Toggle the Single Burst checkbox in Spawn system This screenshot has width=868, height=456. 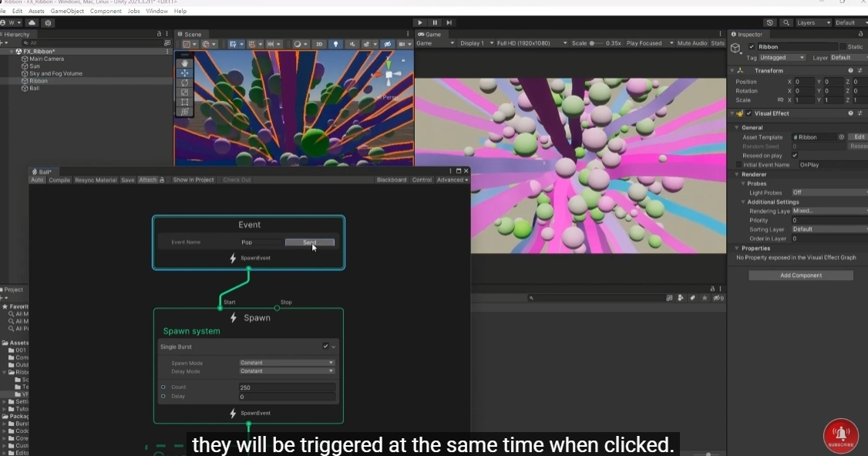325,346
